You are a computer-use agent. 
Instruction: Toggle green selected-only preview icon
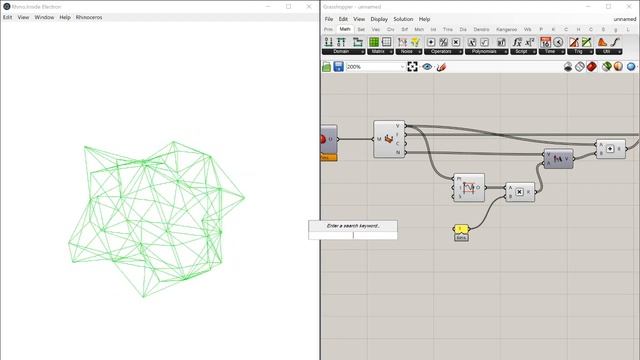[x=607, y=67]
